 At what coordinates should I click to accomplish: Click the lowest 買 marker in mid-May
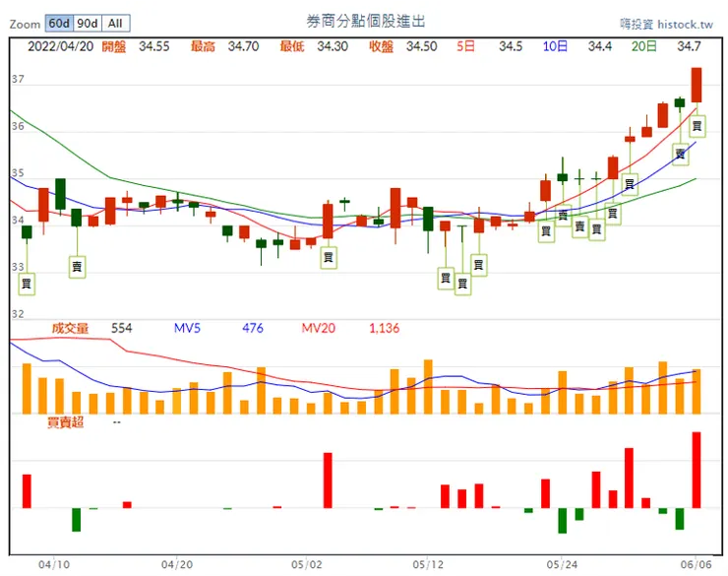pyautogui.click(x=462, y=284)
